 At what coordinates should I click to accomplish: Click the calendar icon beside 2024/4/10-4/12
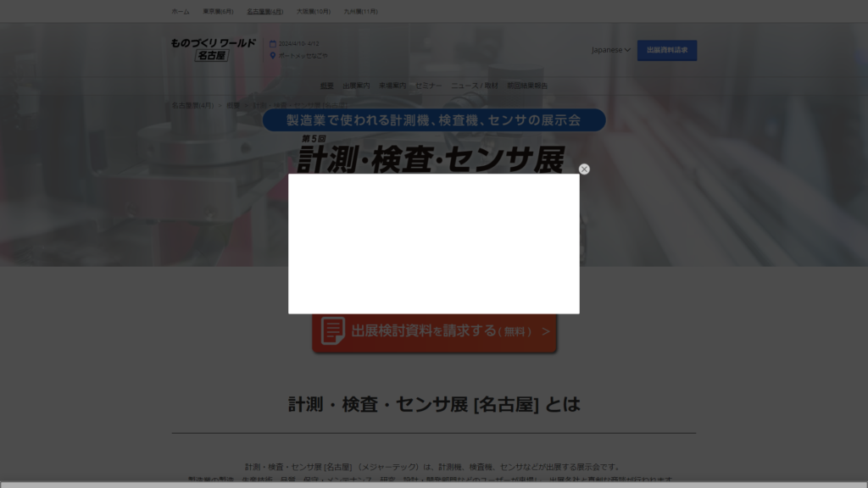(272, 44)
